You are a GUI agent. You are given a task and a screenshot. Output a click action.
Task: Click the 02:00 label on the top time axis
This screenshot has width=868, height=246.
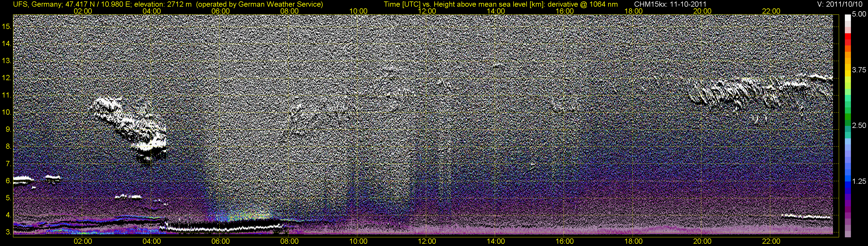pos(83,11)
